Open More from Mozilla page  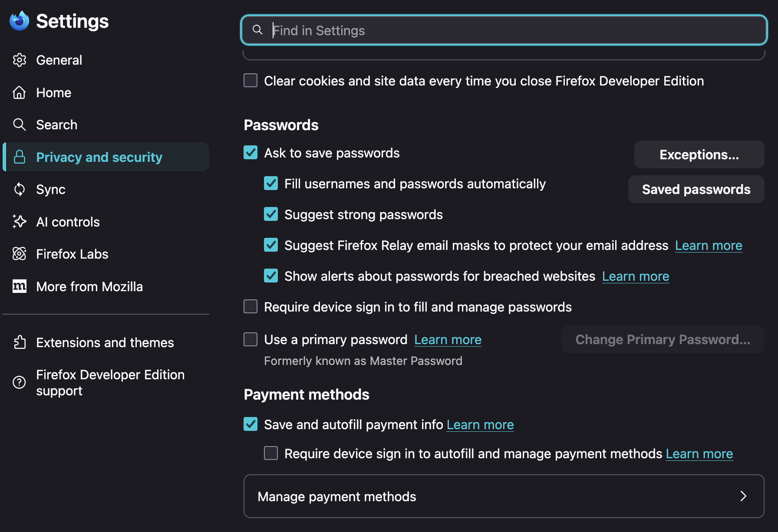[106, 286]
